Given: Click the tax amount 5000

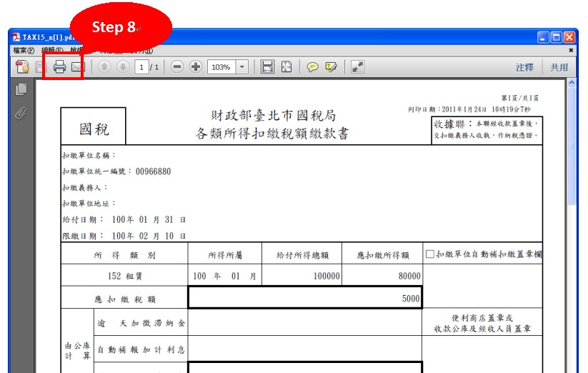Looking at the screenshot, I should coord(411,299).
